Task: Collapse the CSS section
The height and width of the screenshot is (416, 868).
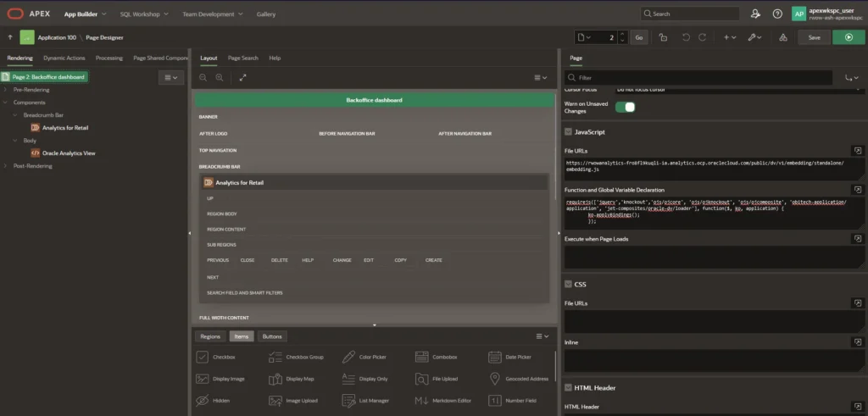Action: click(x=569, y=285)
